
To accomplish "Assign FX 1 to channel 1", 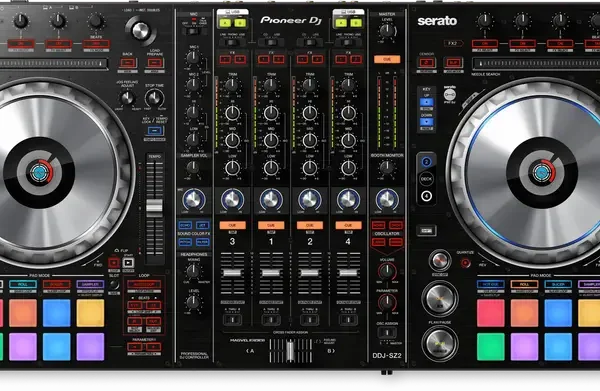I will (x=264, y=59).
